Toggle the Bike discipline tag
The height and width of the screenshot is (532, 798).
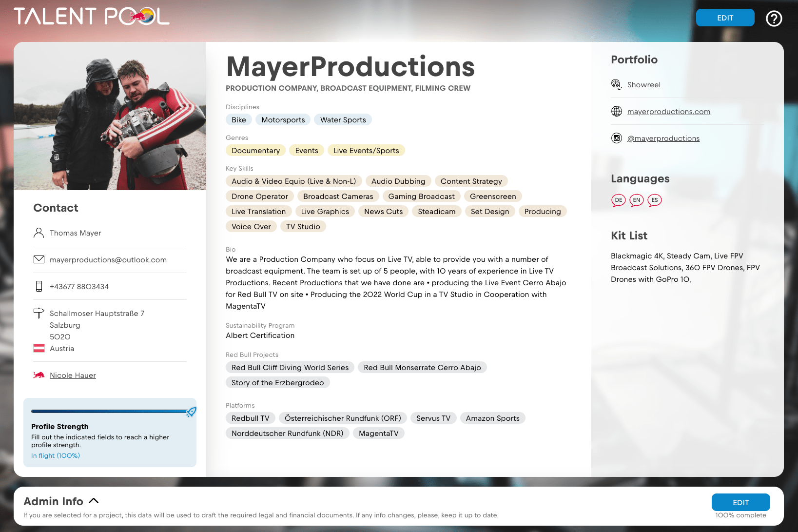point(238,119)
